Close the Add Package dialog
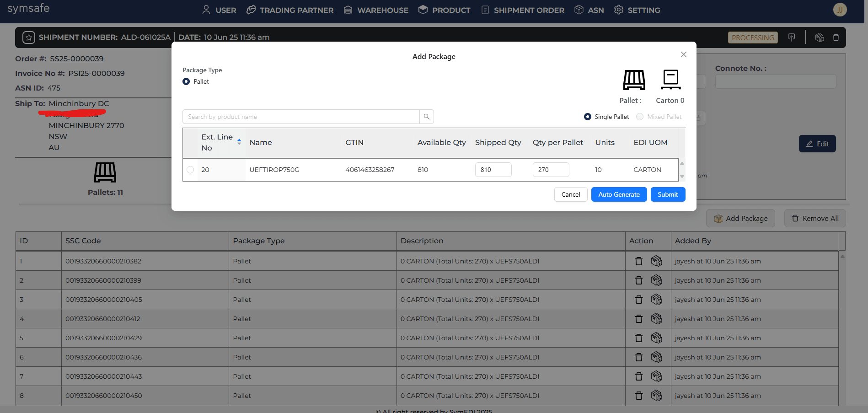The height and width of the screenshot is (413, 868). pyautogui.click(x=683, y=54)
